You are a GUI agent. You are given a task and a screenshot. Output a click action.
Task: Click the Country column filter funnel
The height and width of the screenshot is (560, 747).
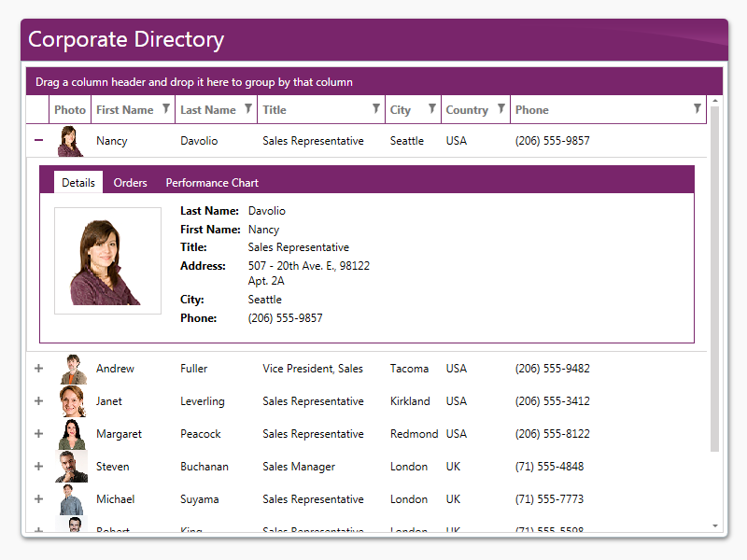tap(500, 109)
